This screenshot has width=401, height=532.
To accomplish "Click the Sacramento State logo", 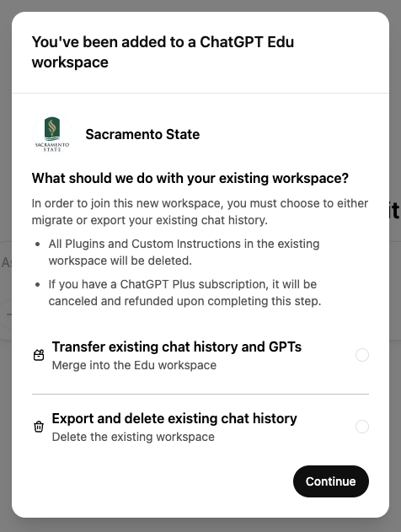I will [x=52, y=134].
